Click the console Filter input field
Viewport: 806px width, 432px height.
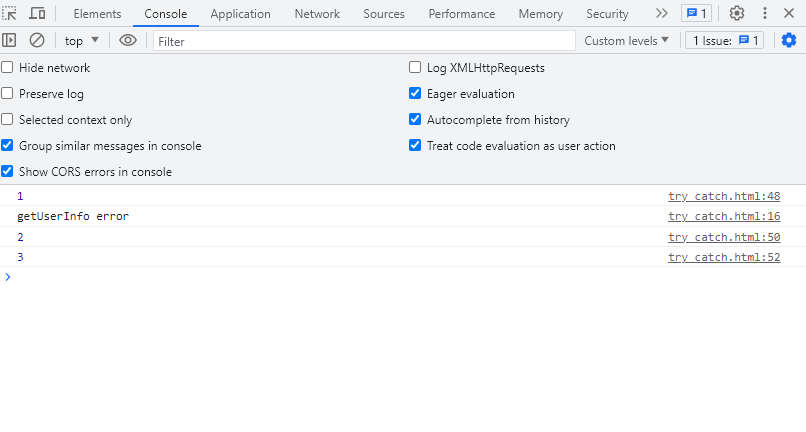[364, 41]
